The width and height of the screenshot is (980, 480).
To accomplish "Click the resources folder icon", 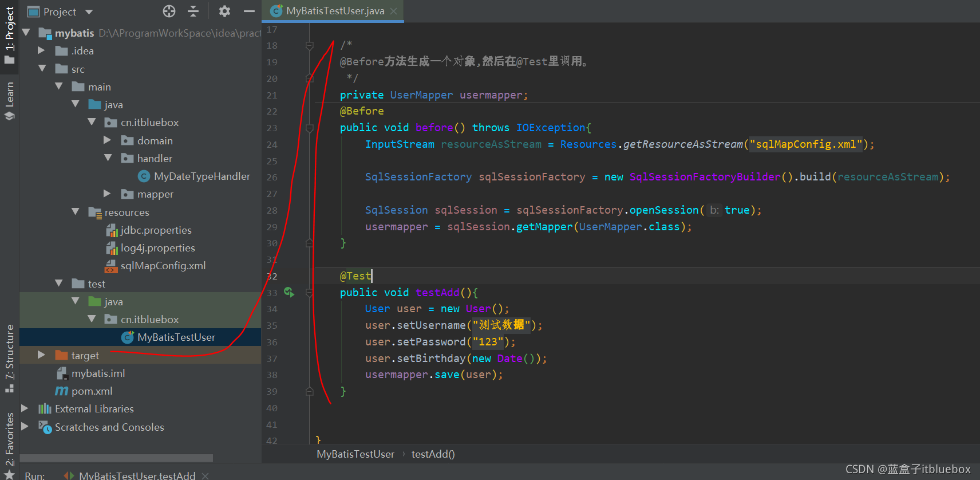I will (95, 213).
